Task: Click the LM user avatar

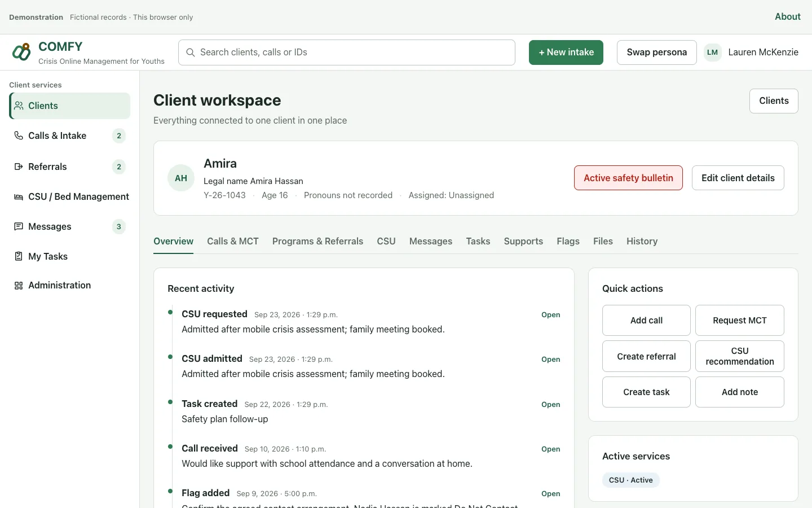Action: tap(713, 52)
